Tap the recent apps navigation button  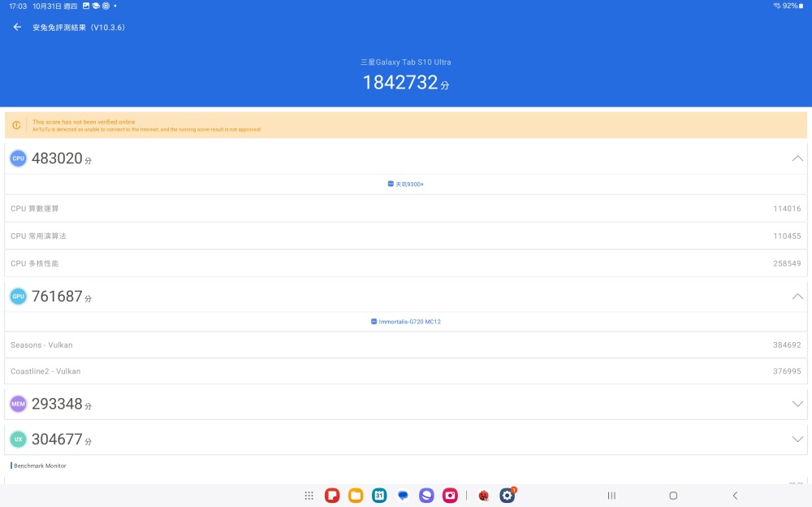tap(611, 496)
